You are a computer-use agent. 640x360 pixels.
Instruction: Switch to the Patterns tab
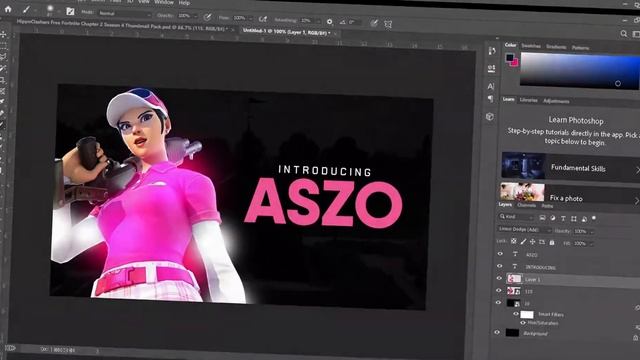(580, 48)
